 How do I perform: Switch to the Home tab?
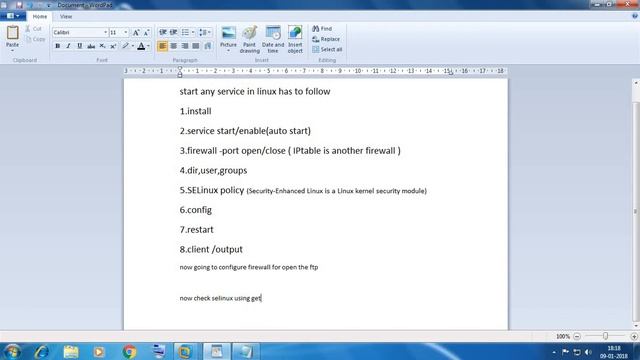coord(40,17)
